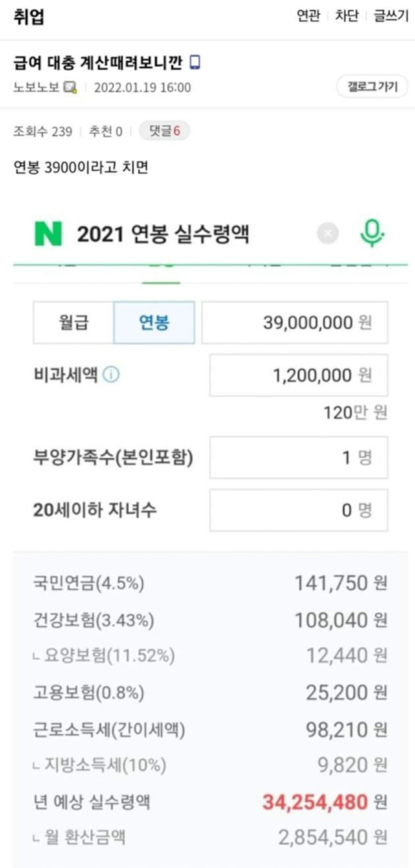Select the 연봉 toggle option

(x=154, y=322)
